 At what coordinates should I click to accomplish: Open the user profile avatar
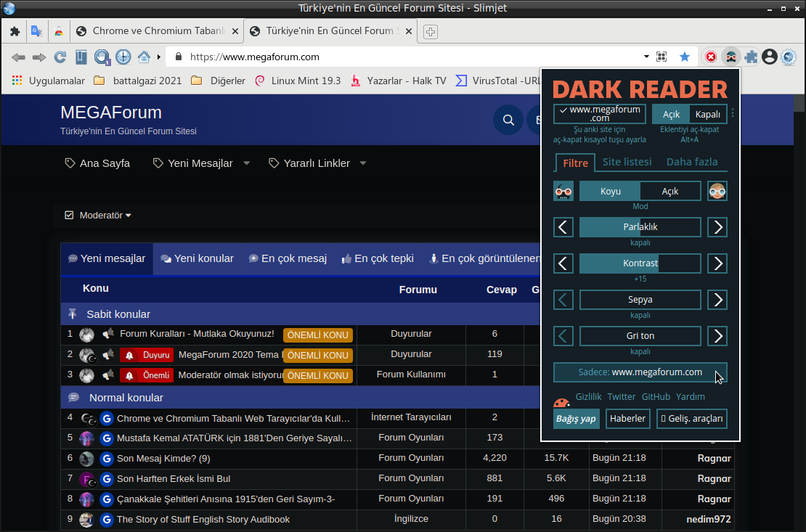click(x=770, y=57)
